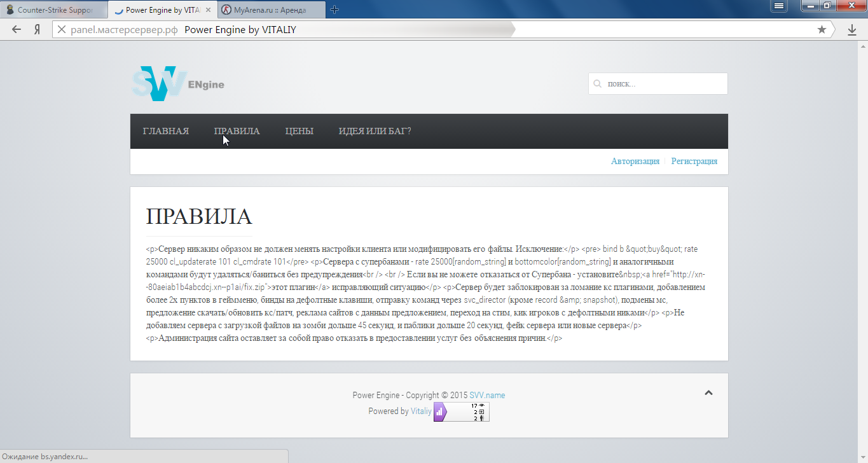The image size is (868, 463).
Task: Click the visitor counter badge in footer
Action: pos(462,411)
